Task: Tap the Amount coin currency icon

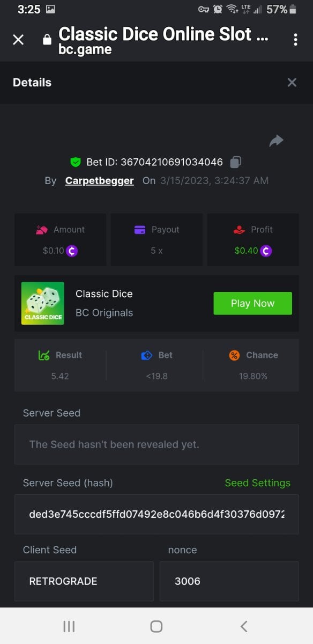Action: (x=72, y=251)
